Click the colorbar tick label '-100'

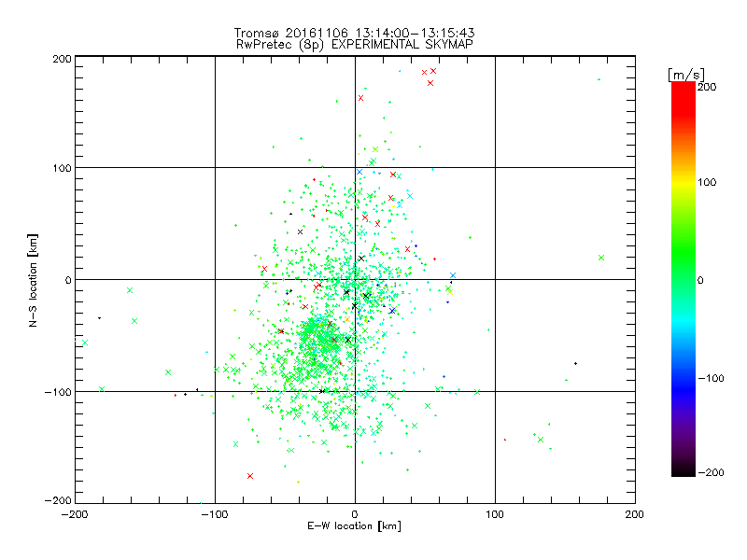[x=711, y=378]
